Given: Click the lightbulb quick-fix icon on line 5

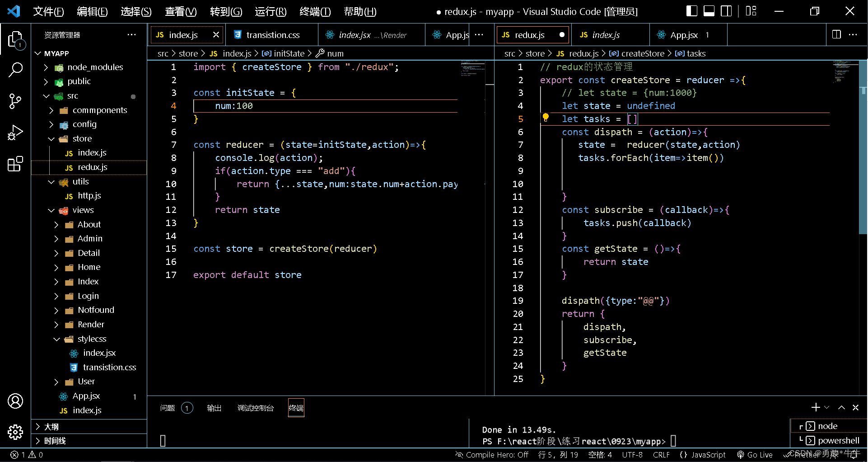Looking at the screenshot, I should pos(546,118).
